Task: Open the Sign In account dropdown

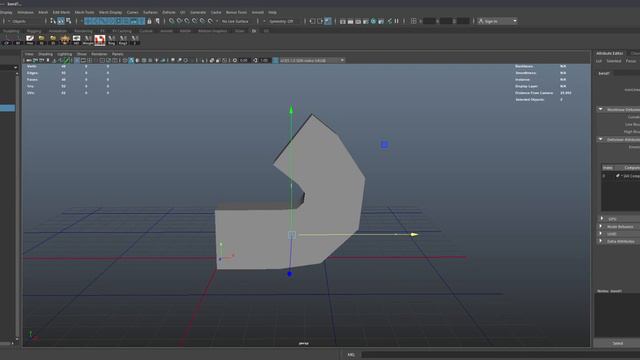Action: pos(497,21)
